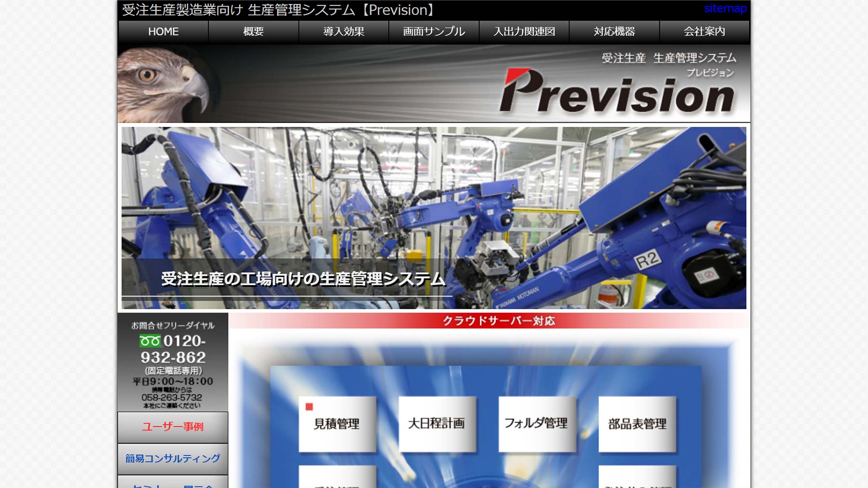
Task: Click the 平日9:00~18:00 hours text
Action: click(173, 382)
